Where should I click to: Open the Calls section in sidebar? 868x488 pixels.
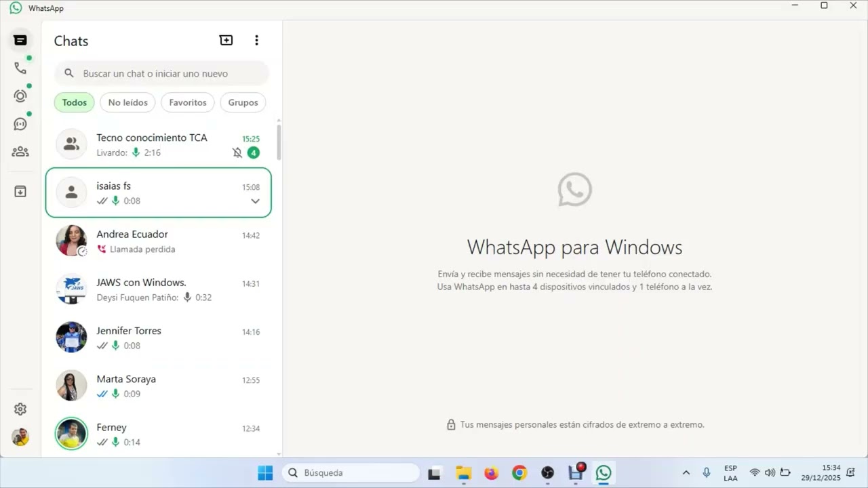pyautogui.click(x=20, y=68)
